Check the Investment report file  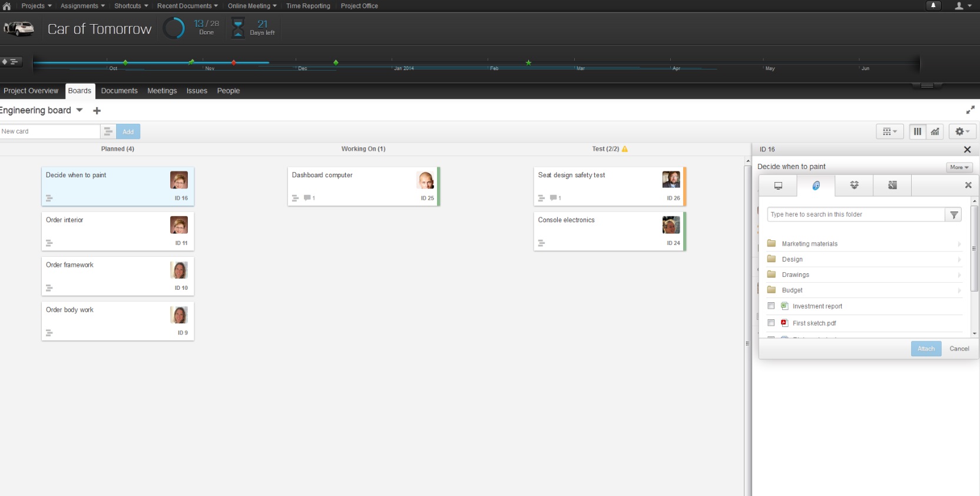pyautogui.click(x=771, y=306)
